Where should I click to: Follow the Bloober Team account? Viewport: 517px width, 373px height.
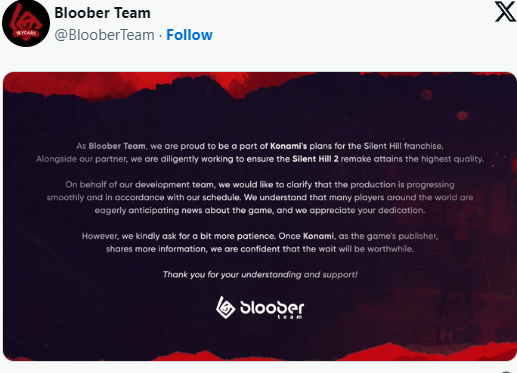(x=189, y=35)
